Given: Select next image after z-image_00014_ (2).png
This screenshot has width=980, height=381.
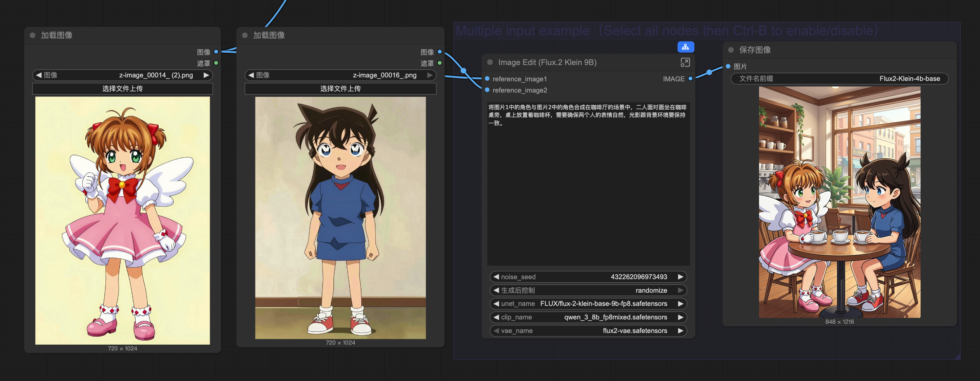Looking at the screenshot, I should tap(206, 75).
